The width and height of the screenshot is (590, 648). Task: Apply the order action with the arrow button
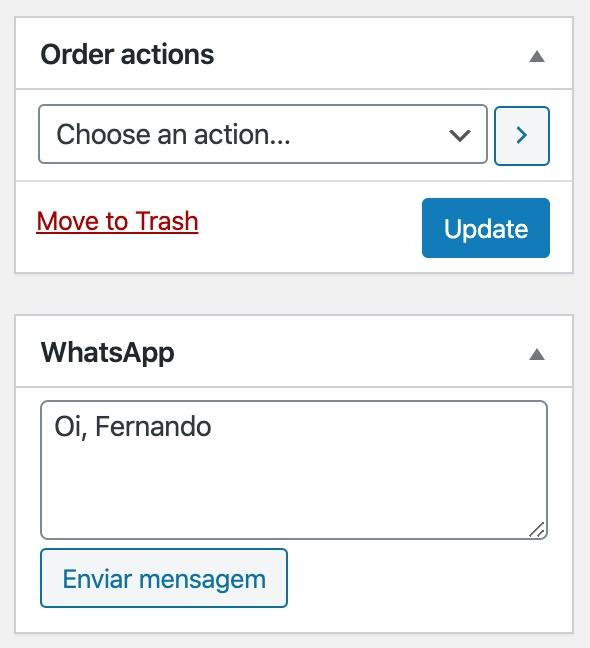pyautogui.click(x=522, y=136)
